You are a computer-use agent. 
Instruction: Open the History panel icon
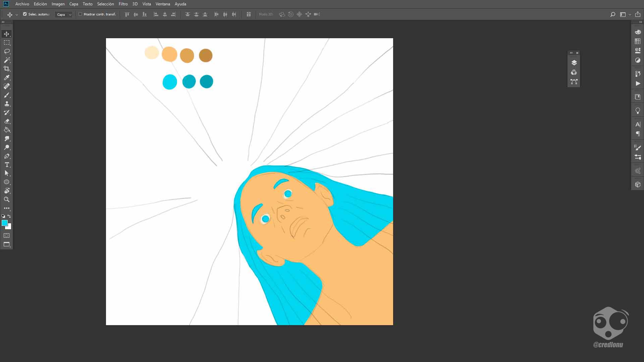point(638,74)
